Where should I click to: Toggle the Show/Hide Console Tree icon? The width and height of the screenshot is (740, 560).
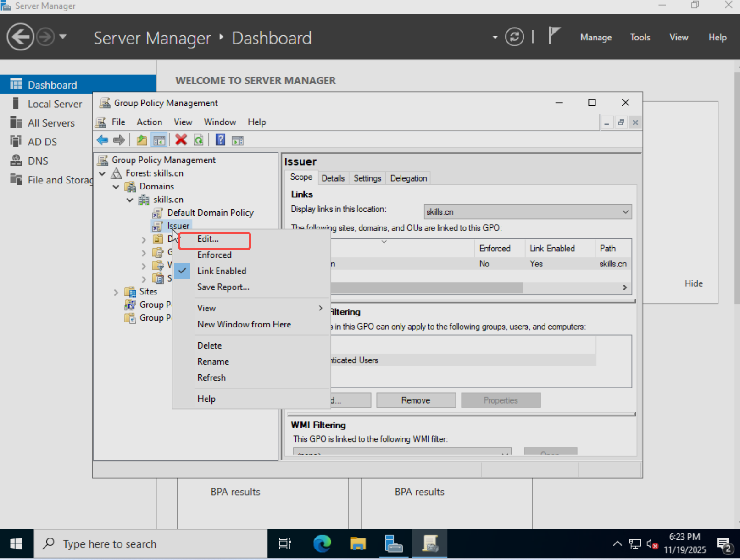coord(159,140)
